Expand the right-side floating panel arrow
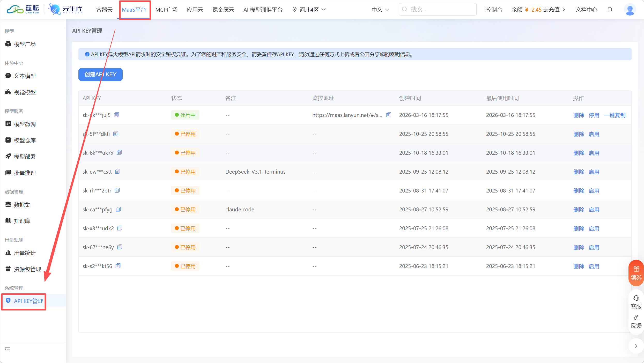 [x=636, y=346]
